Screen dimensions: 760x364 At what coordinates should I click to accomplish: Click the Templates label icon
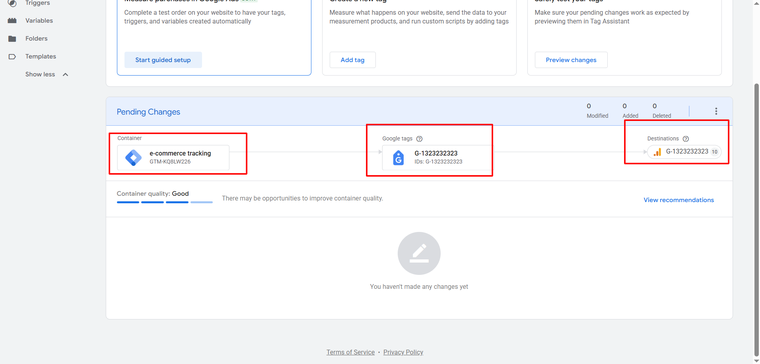point(13,57)
